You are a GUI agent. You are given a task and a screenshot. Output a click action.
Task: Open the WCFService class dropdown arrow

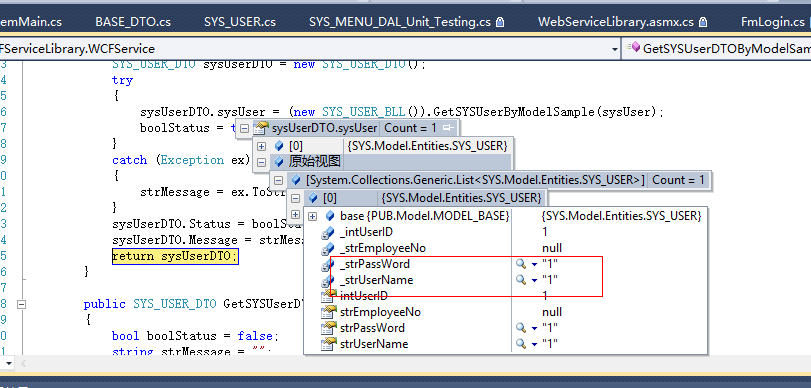pyautogui.click(x=614, y=49)
